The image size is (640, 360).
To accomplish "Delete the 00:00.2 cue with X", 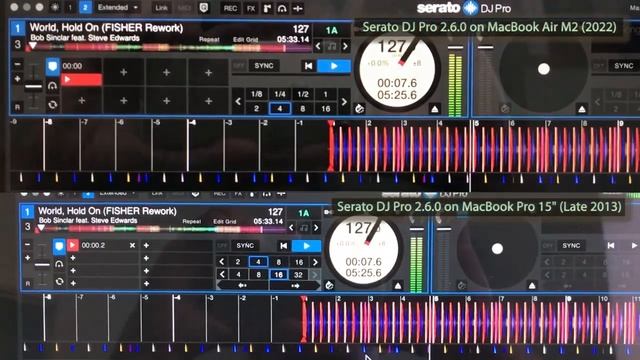I will (132, 245).
